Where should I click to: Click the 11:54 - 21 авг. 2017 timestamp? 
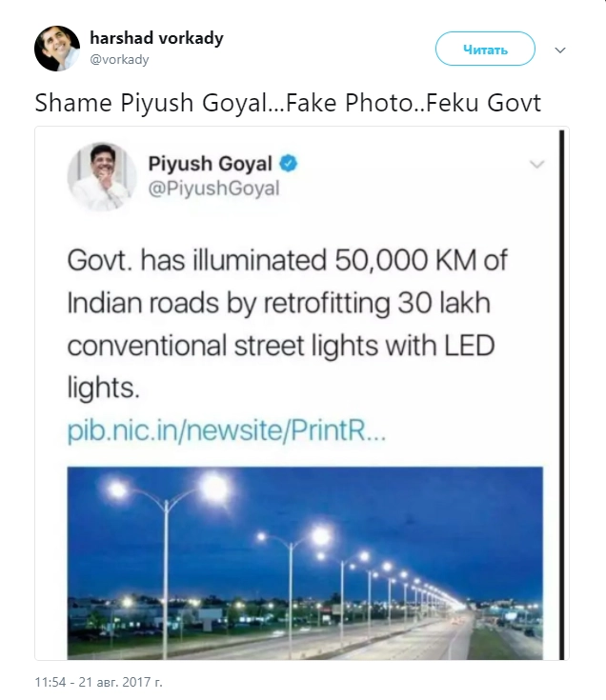click(x=98, y=683)
